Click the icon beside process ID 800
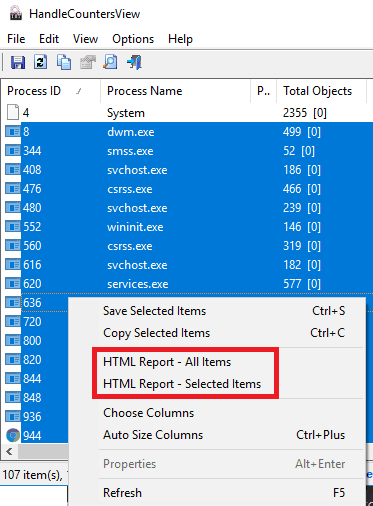 [x=13, y=341]
